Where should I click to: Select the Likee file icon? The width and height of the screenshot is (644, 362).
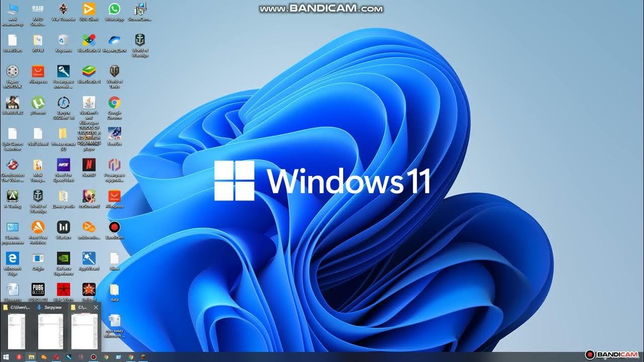click(x=114, y=261)
